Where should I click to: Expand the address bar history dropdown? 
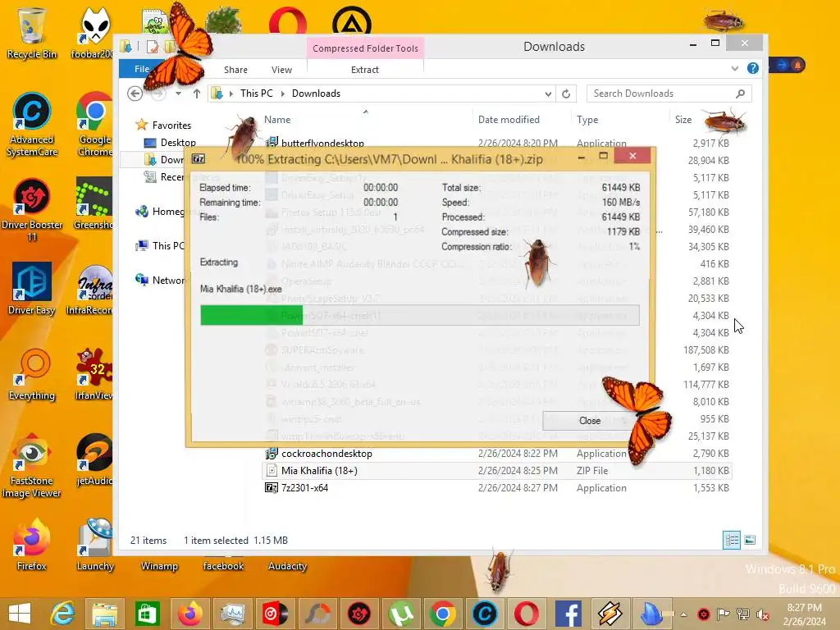548,94
